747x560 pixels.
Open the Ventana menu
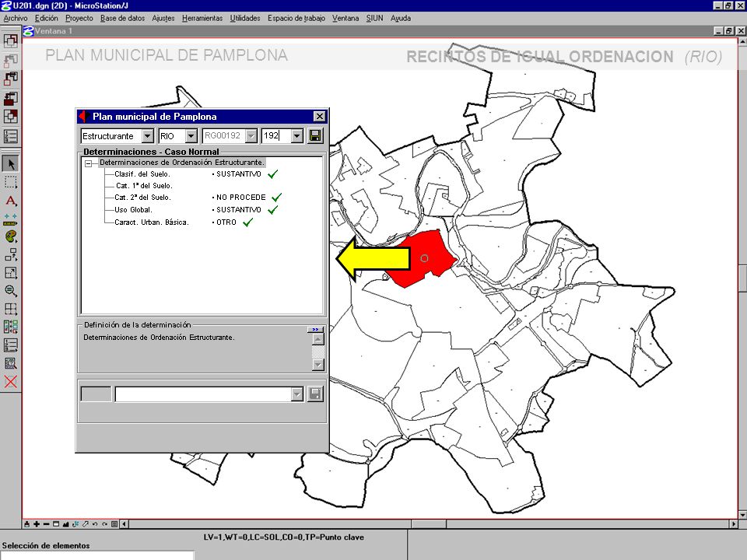345,18
